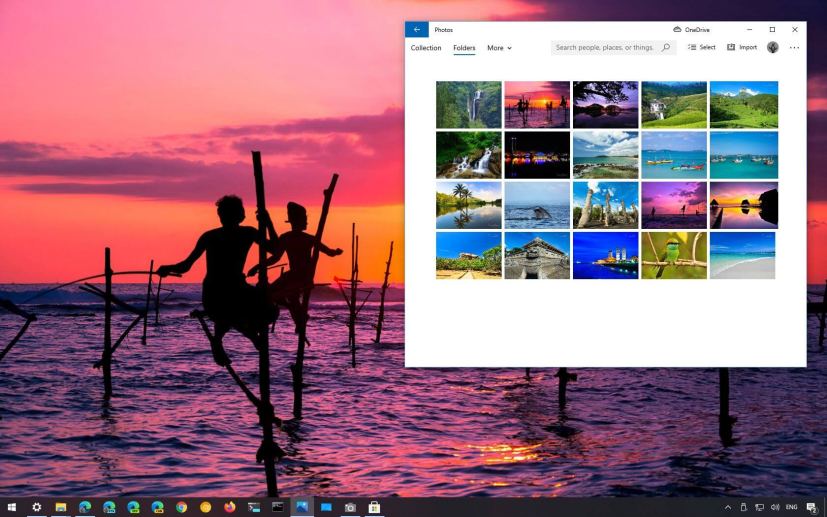The image size is (827, 517).
Task: Expand the More dropdown menu
Action: pos(499,48)
